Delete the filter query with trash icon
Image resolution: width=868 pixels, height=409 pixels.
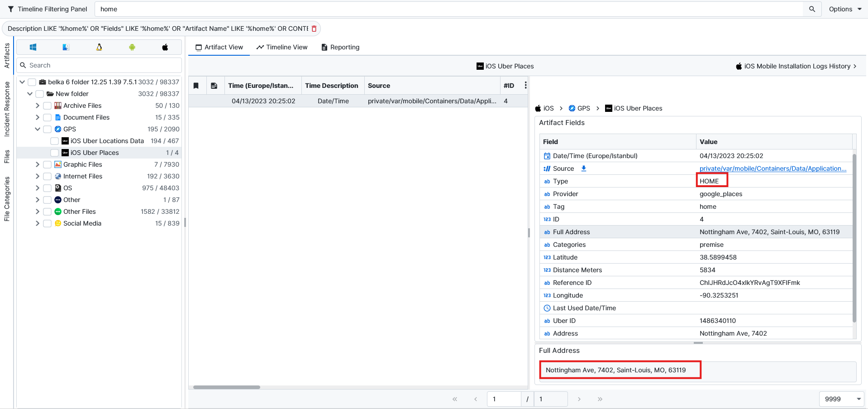coord(314,29)
